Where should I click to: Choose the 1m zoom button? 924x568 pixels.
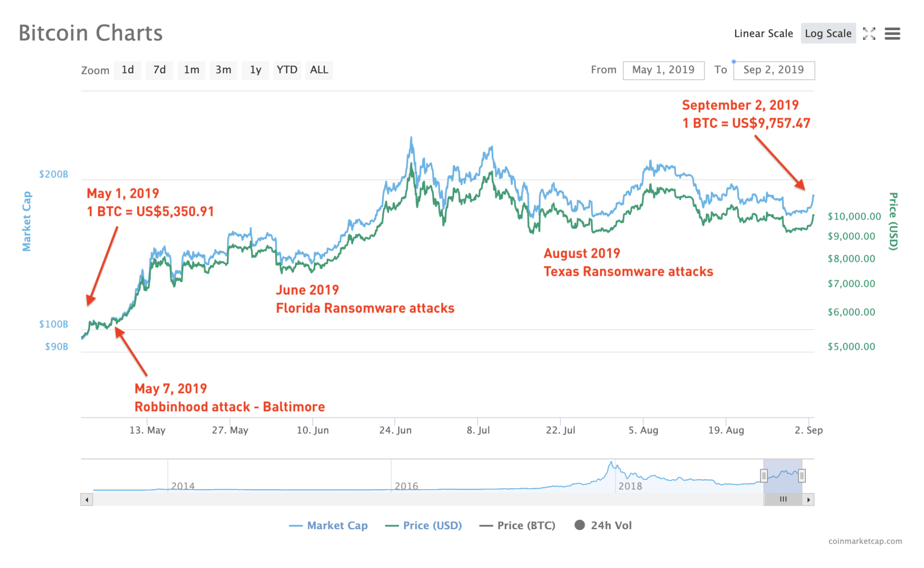tap(191, 70)
